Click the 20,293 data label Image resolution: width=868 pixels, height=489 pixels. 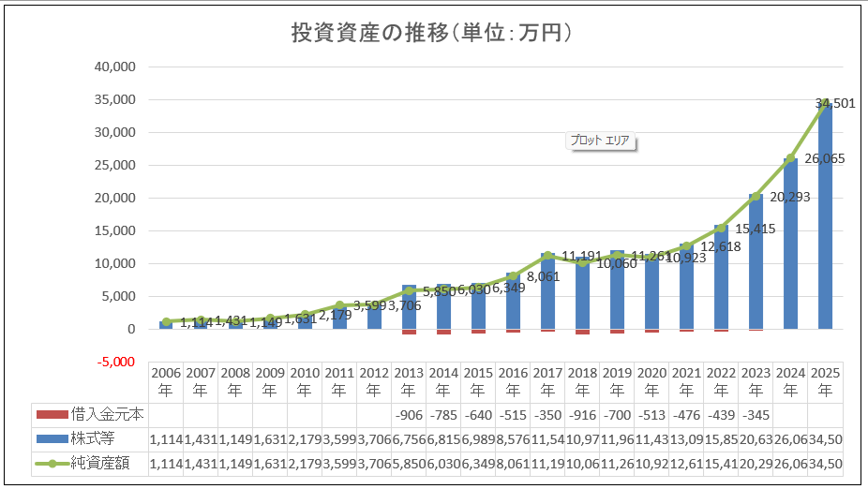(x=789, y=197)
